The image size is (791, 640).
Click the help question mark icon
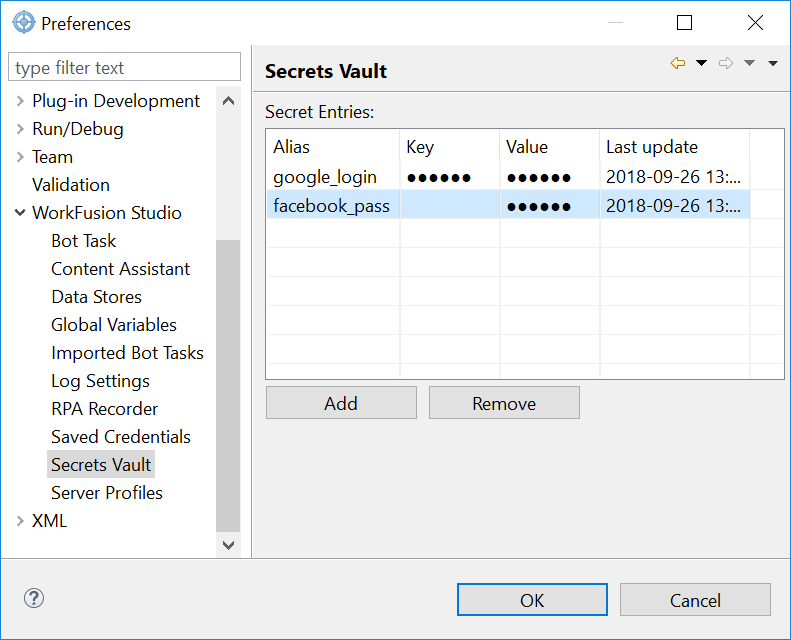point(34,599)
